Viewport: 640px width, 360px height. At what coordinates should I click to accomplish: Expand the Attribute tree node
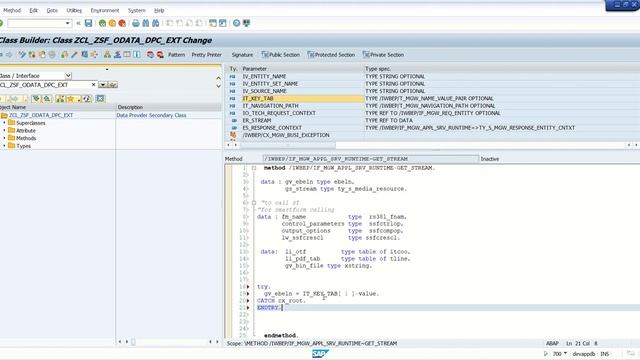click(4, 131)
